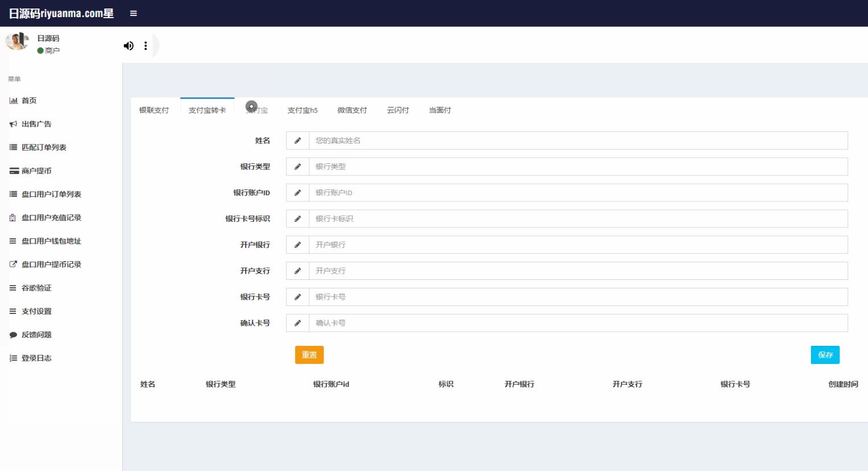Click the user avatar picture
The height and width of the screenshot is (471, 868).
(x=17, y=42)
